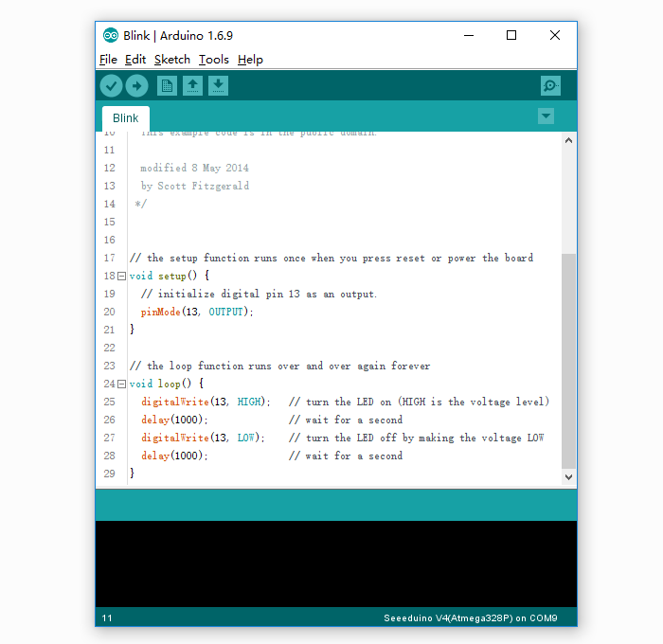Click the vertical scrollbar thumb
The width and height of the screenshot is (663, 644).
point(568,361)
